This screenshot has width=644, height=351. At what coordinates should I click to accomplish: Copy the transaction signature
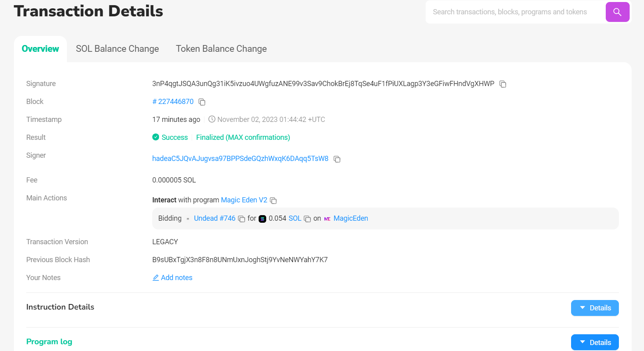coord(503,84)
